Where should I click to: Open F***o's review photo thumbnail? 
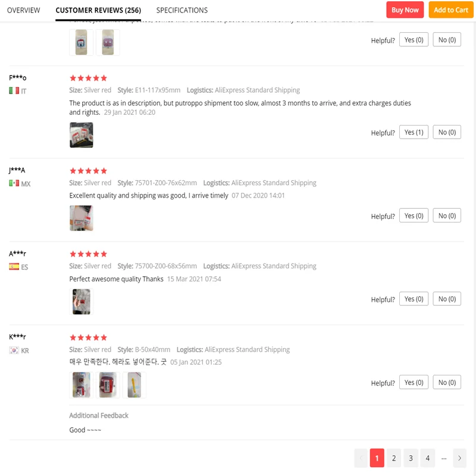coord(81,135)
